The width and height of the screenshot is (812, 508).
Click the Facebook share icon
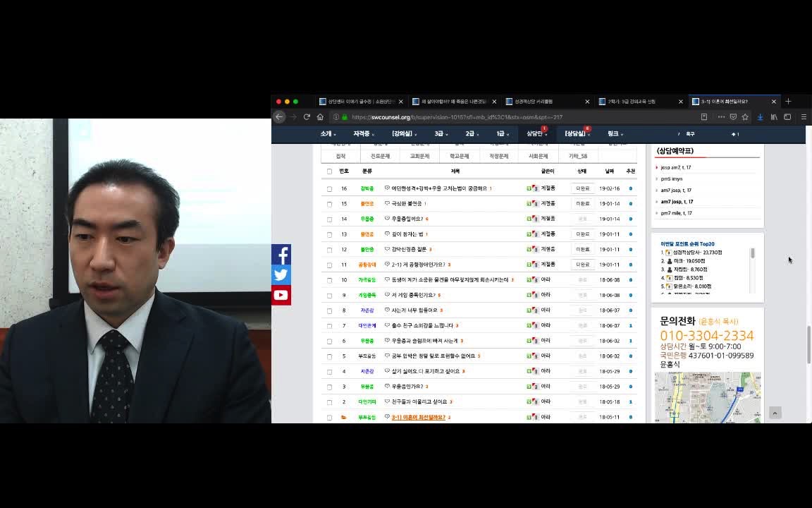coord(281,255)
